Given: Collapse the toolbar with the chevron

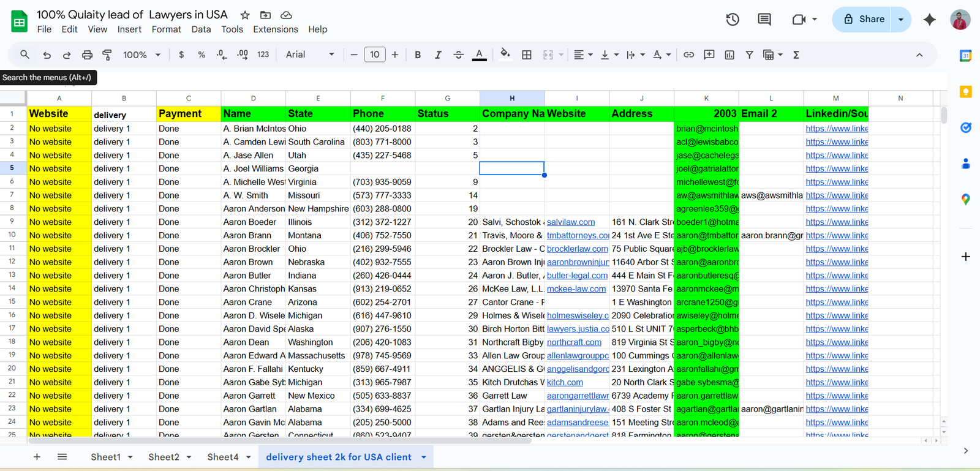Looking at the screenshot, I should tap(919, 55).
